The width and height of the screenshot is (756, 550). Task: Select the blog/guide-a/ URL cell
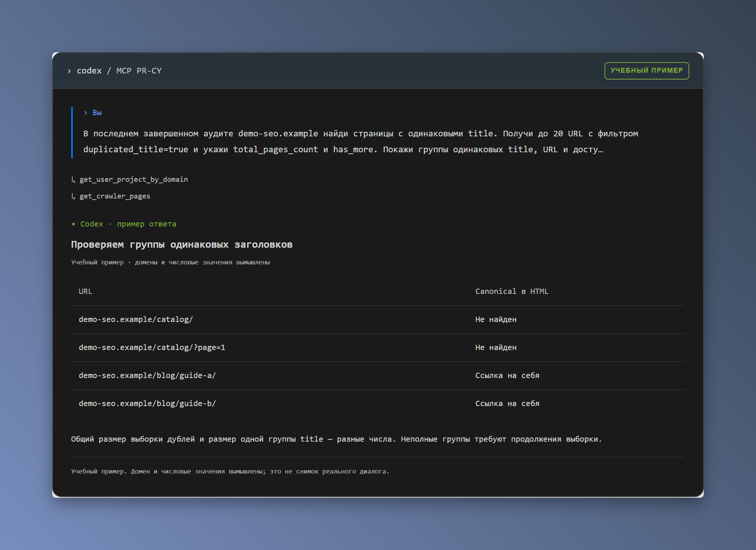[x=147, y=376]
